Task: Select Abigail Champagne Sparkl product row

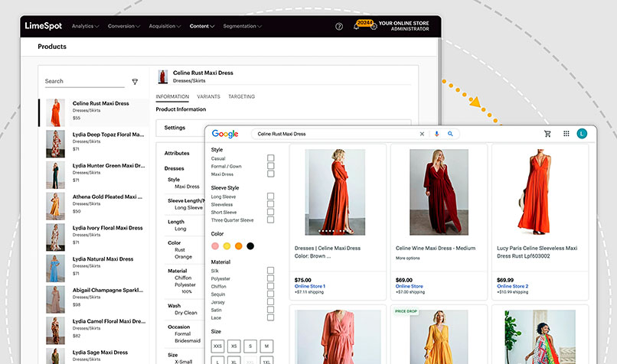Action: (x=94, y=299)
